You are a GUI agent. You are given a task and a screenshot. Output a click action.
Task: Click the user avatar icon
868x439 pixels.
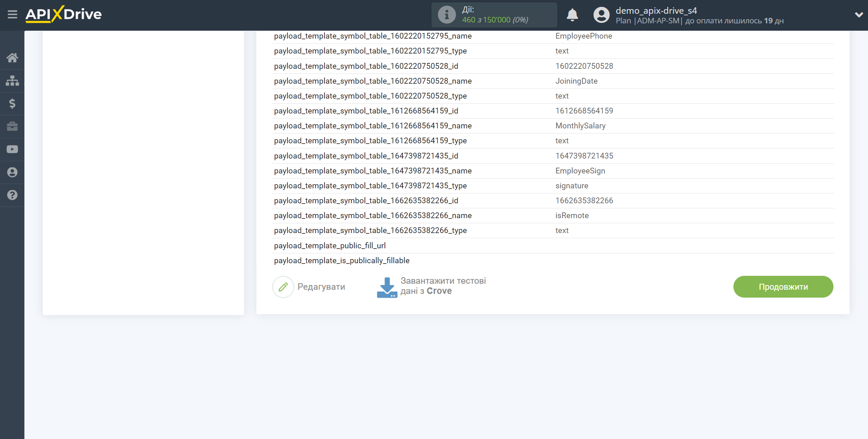tap(601, 15)
